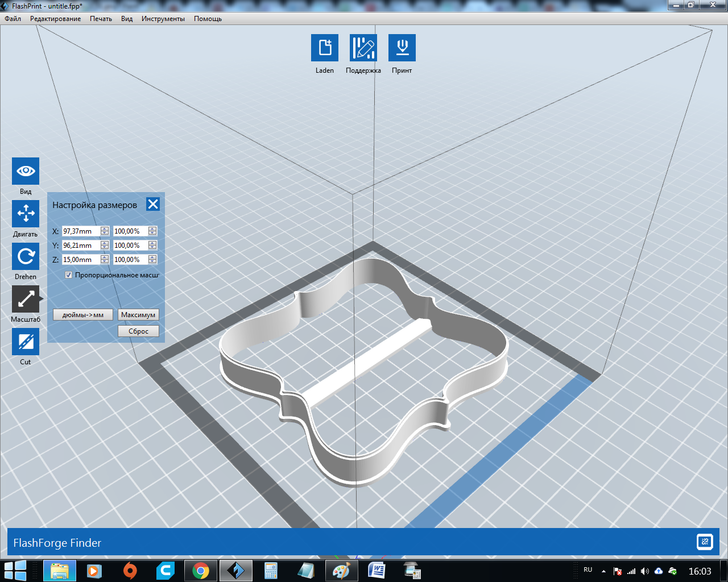
Task: Close the Настройка размеров panel
Action: click(x=153, y=204)
